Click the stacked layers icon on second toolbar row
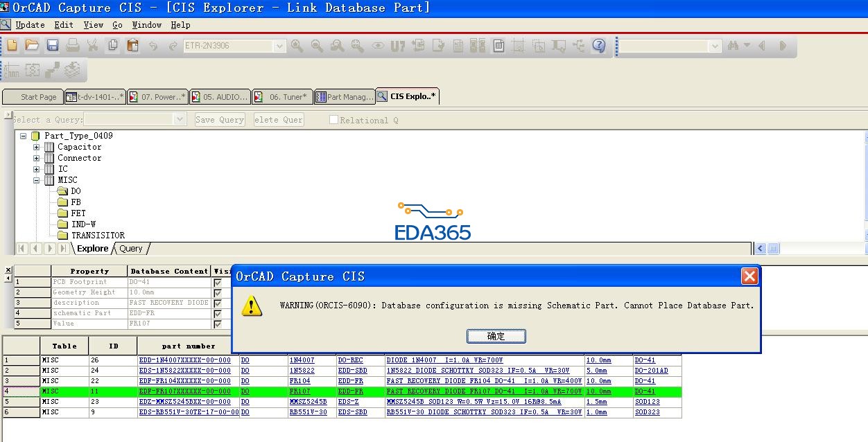Screen dimensions: 868x442 [72, 70]
